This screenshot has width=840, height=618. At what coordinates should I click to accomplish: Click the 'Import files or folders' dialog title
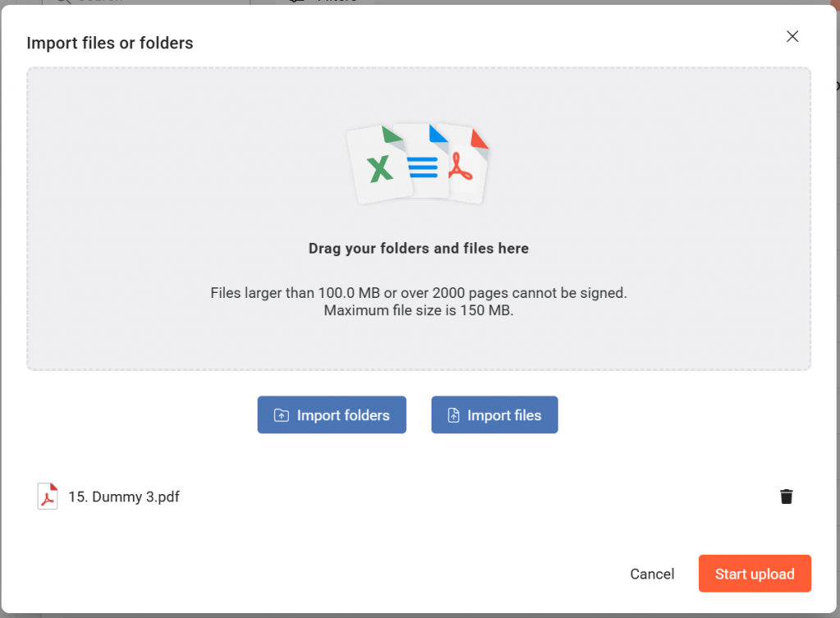(110, 43)
